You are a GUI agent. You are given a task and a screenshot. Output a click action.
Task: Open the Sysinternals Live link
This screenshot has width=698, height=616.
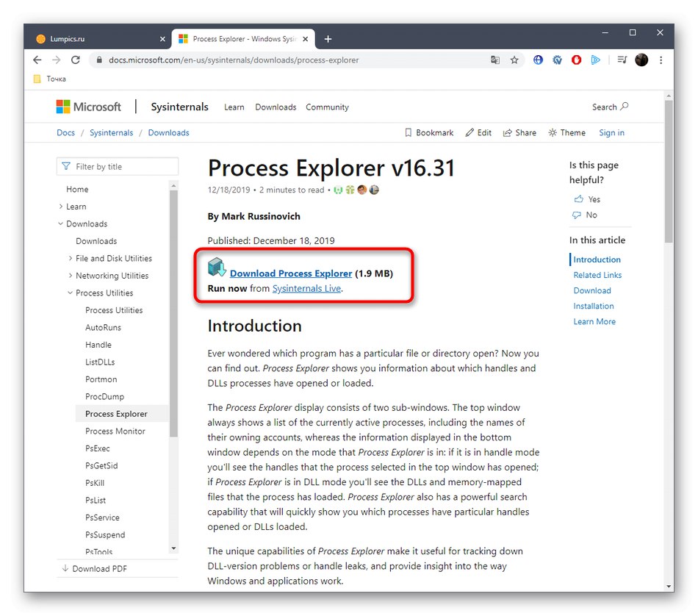pos(306,288)
